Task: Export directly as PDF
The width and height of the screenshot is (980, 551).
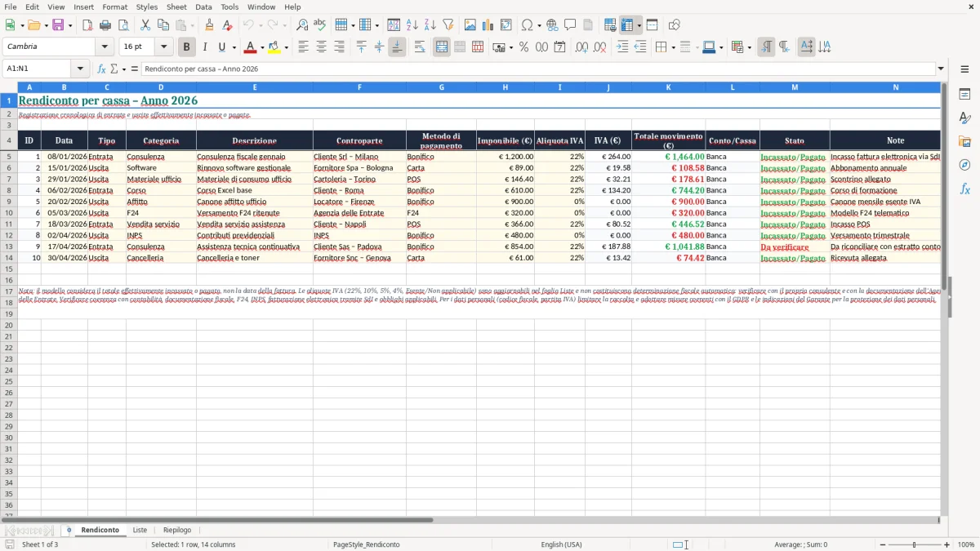Action: (x=87, y=25)
